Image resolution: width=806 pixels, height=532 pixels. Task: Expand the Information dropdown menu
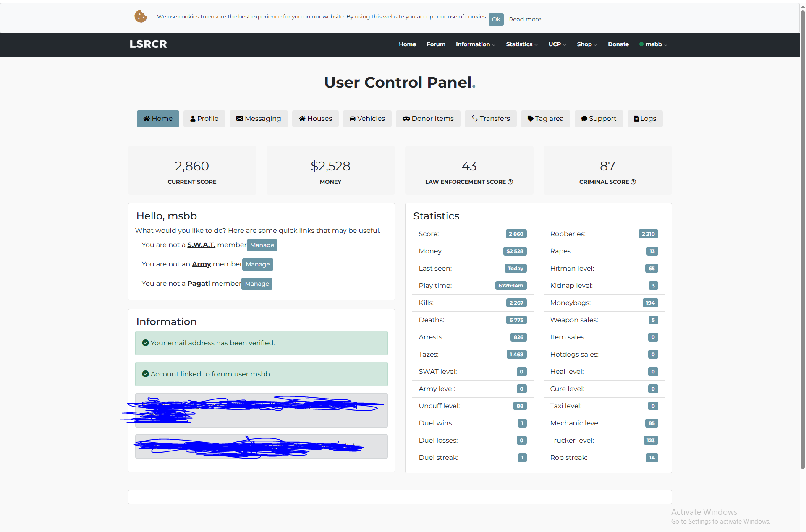pos(475,44)
